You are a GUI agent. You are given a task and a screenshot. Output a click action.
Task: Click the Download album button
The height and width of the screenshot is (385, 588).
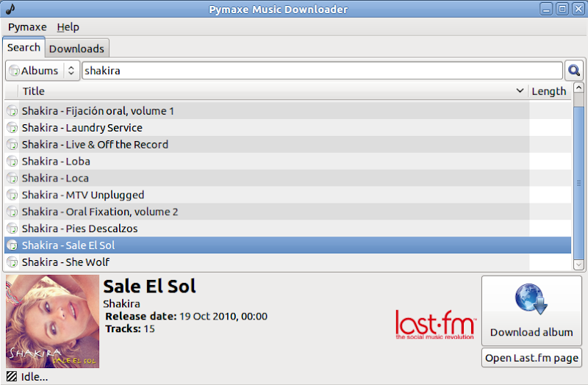(531, 311)
